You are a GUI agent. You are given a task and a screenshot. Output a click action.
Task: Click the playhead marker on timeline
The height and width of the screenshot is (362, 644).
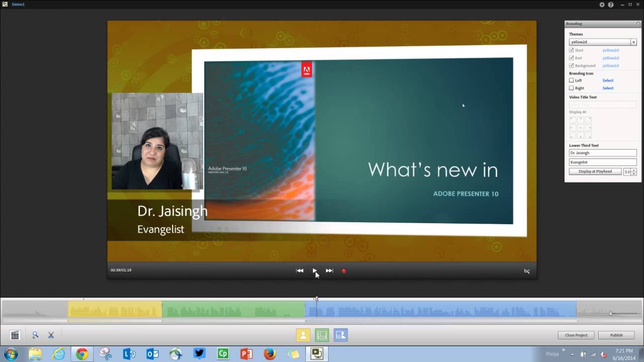click(x=316, y=299)
